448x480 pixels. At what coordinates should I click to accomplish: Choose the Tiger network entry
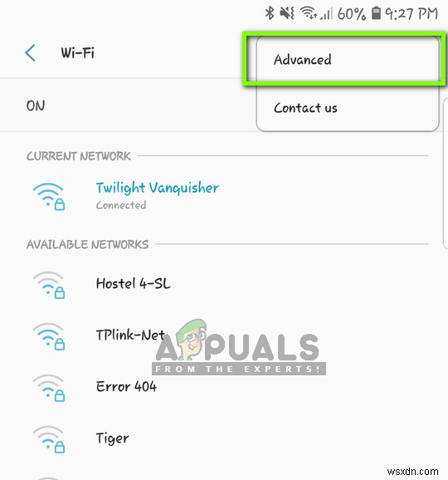[x=224, y=438]
